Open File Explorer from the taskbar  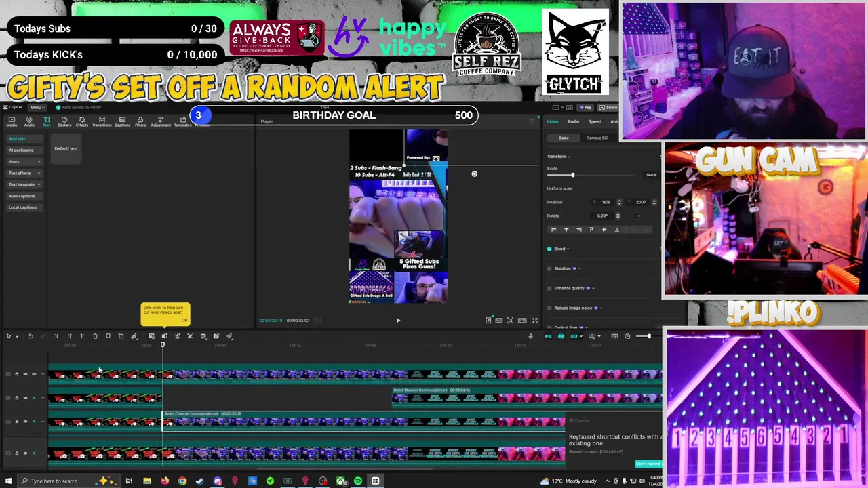[x=146, y=481]
